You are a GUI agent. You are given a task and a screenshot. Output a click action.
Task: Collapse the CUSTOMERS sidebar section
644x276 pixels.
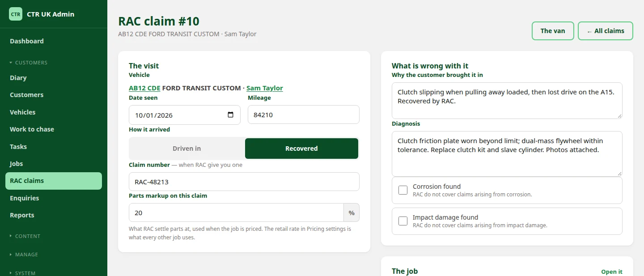29,63
